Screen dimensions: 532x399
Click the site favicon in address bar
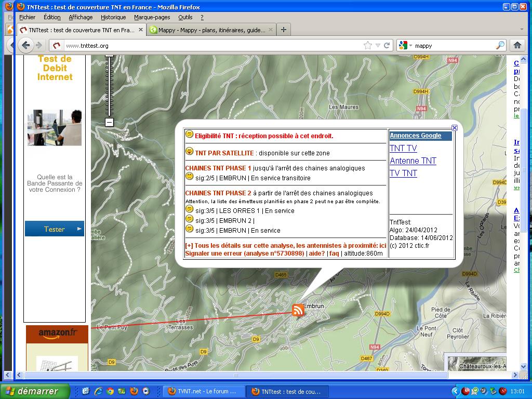[x=57, y=46]
